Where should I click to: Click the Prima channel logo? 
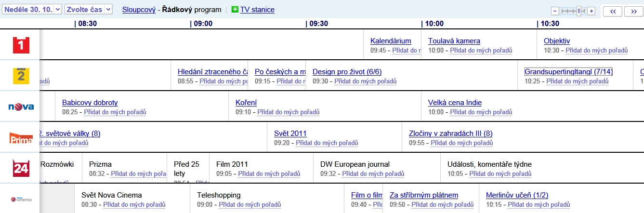[21, 138]
